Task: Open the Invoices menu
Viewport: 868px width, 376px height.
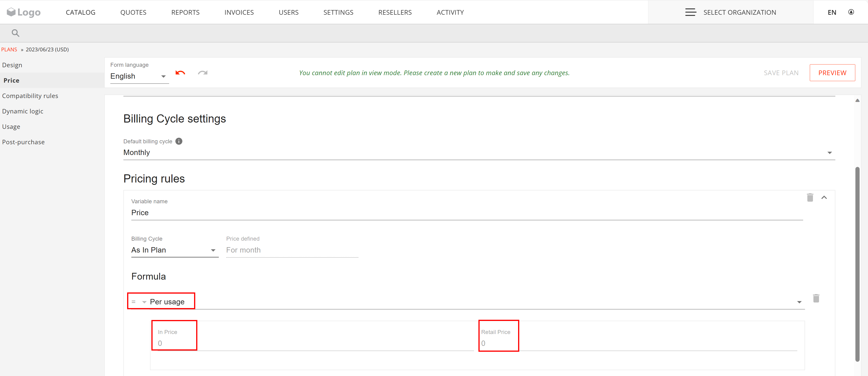Action: click(x=239, y=12)
